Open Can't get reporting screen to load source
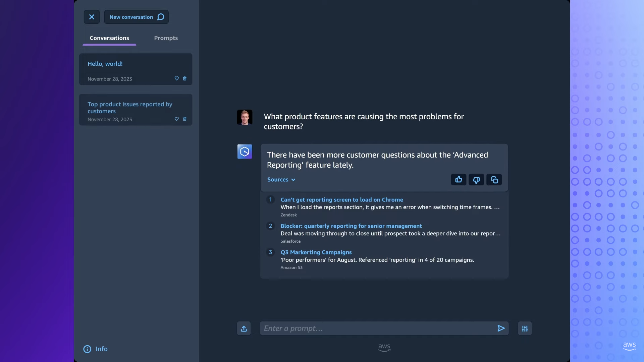Screen dimensions: 644x362 click(342, 200)
